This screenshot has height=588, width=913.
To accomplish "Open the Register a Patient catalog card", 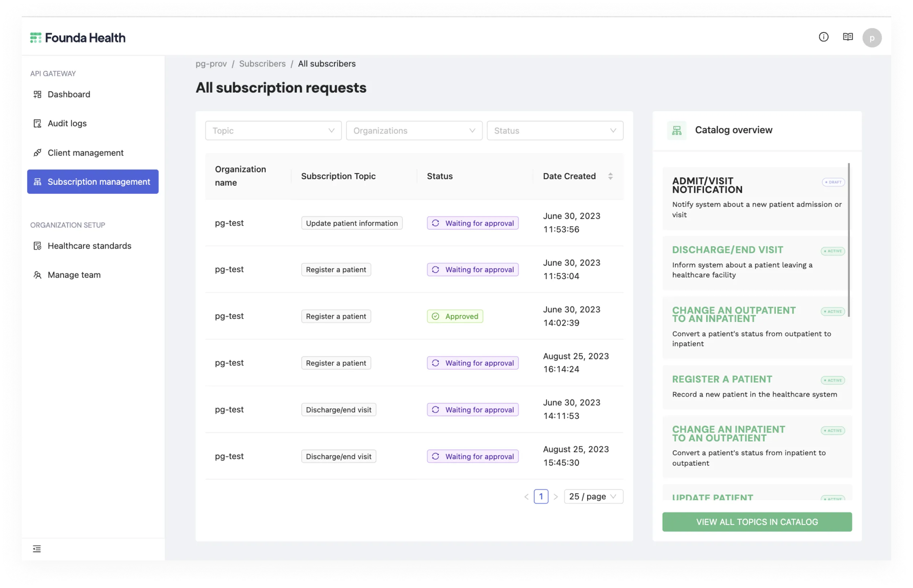I will 757,387.
